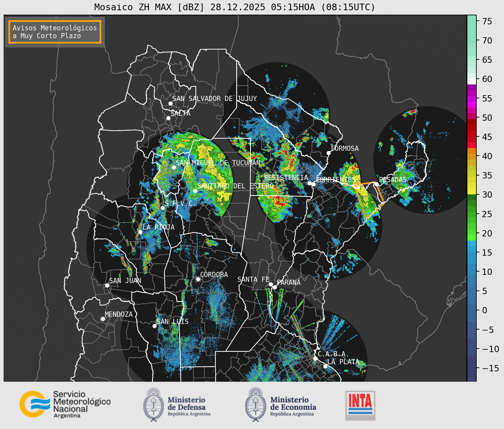Click the −15 tick label on the colorbar
The image size is (504, 429).
490,368
